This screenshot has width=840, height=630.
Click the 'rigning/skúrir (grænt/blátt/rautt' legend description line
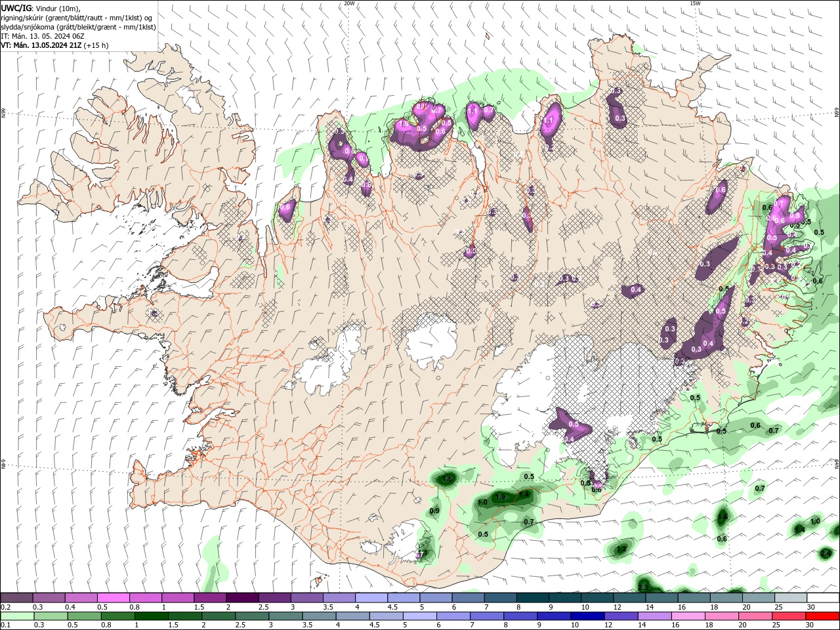click(77, 17)
